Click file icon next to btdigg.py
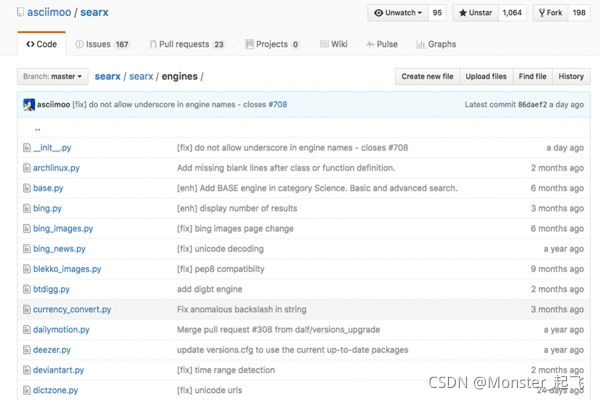The height and width of the screenshot is (400, 600). tap(27, 289)
